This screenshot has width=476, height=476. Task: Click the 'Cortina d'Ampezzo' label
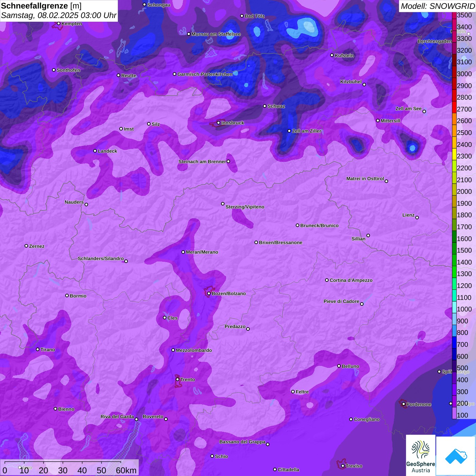pos(351,280)
